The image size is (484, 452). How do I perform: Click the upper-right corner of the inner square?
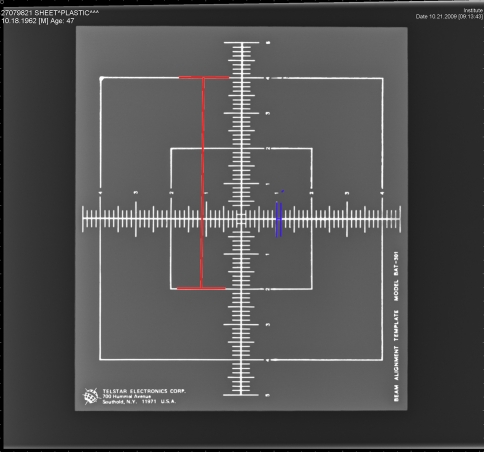tap(312, 149)
